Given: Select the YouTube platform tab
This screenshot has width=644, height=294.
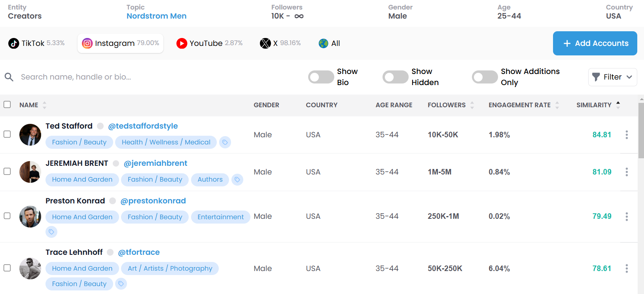Looking at the screenshot, I should [209, 43].
